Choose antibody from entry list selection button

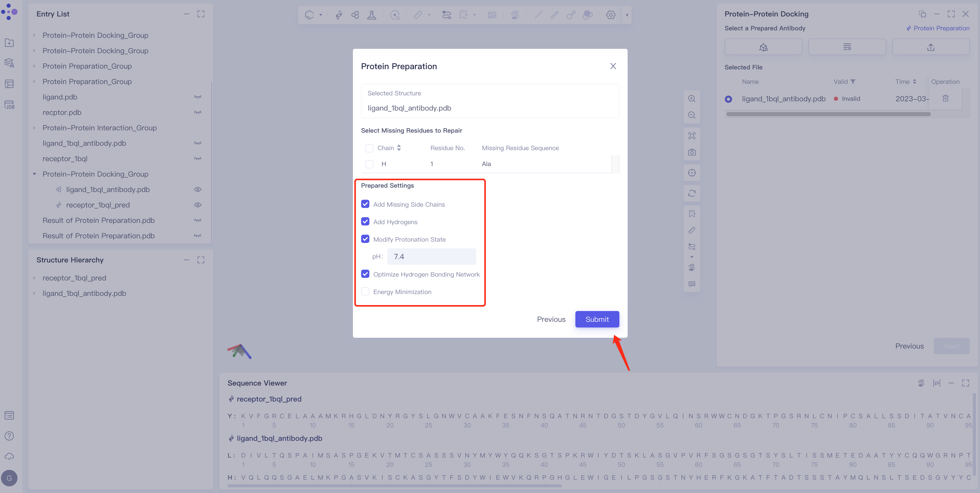click(x=847, y=47)
